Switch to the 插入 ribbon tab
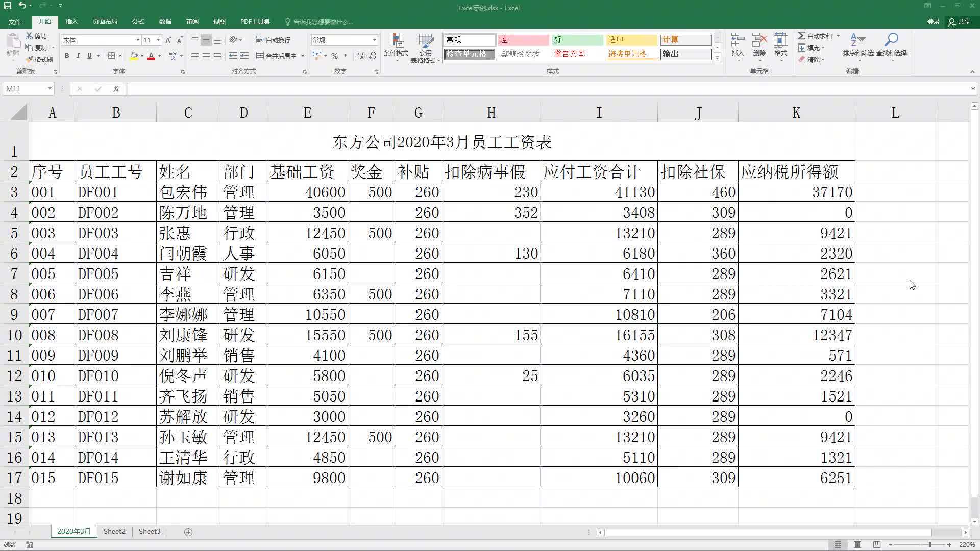 tap(71, 22)
